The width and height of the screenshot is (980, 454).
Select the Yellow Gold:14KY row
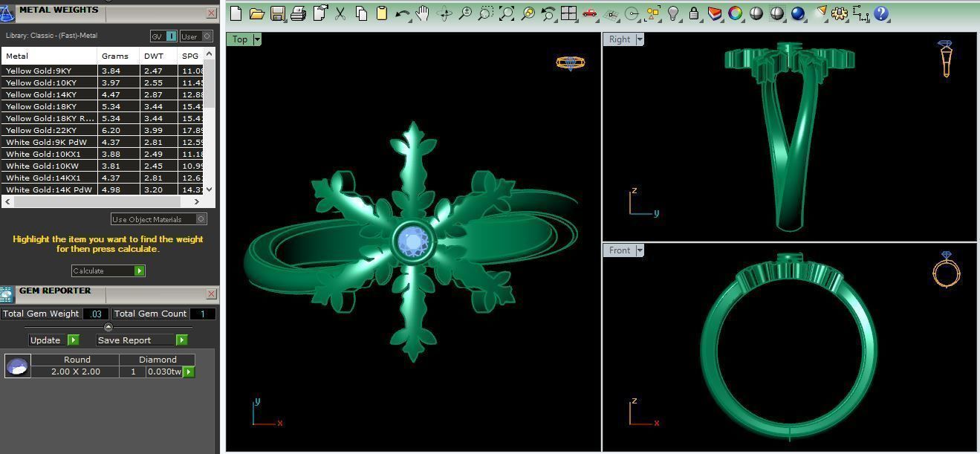point(103,94)
